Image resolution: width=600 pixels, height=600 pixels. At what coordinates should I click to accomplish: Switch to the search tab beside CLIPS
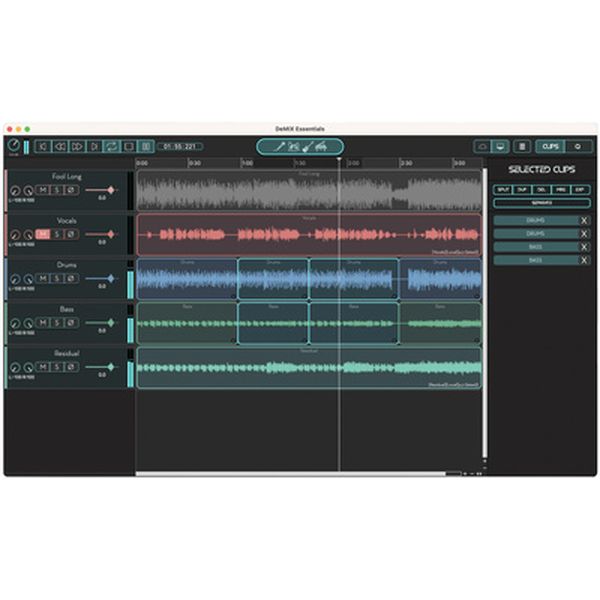(x=577, y=146)
